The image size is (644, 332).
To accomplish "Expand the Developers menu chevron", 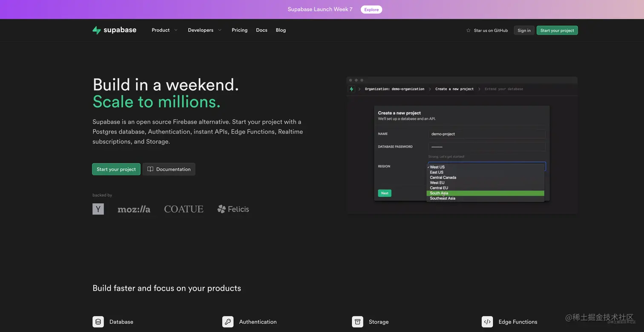I will [x=220, y=30].
